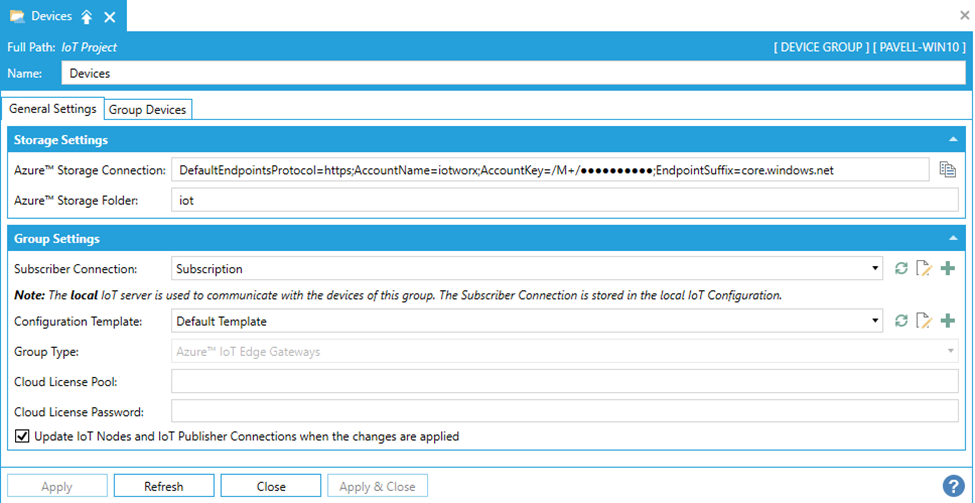
Task: Click the Close button at the bottom
Action: pyautogui.click(x=270, y=486)
